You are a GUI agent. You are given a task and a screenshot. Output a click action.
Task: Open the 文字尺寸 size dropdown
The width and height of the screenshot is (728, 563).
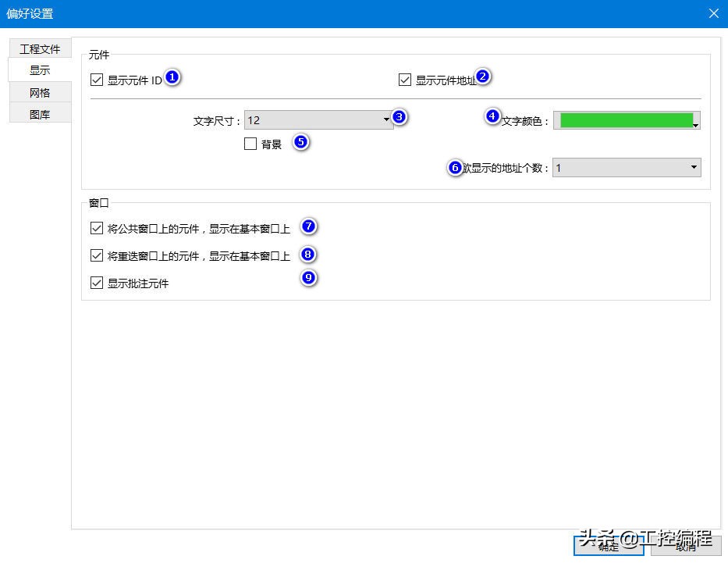pos(385,119)
